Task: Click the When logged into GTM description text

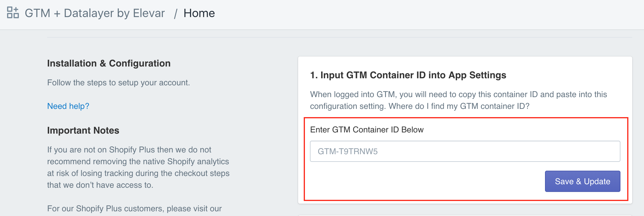Action: [x=458, y=100]
